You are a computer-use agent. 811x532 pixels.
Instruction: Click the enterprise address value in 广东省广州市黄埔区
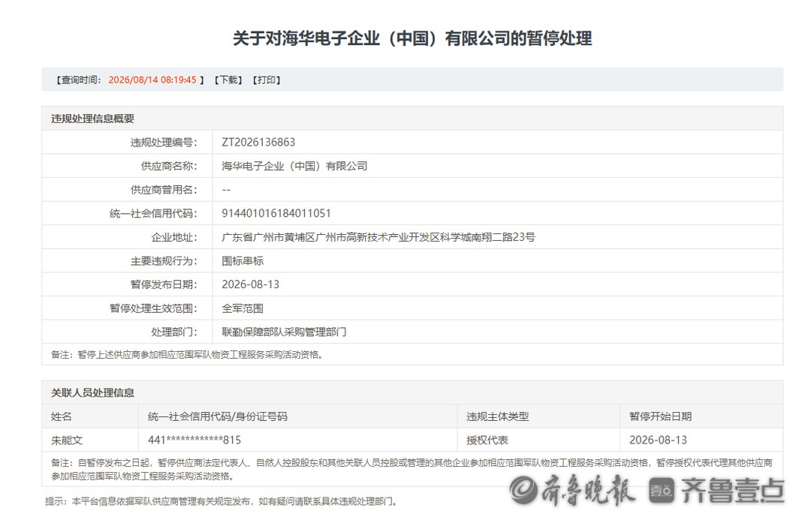tap(378, 237)
